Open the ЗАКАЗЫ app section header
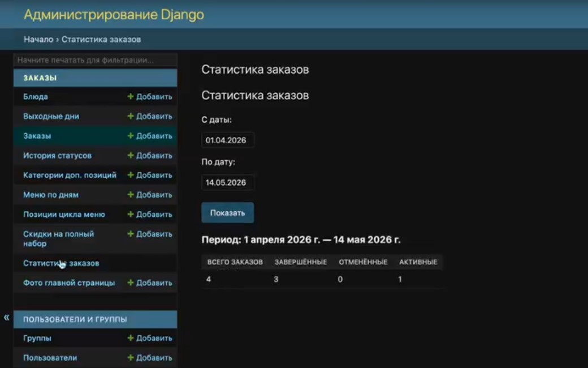Screen dimensions: 588x368 pyautogui.click(x=40, y=78)
